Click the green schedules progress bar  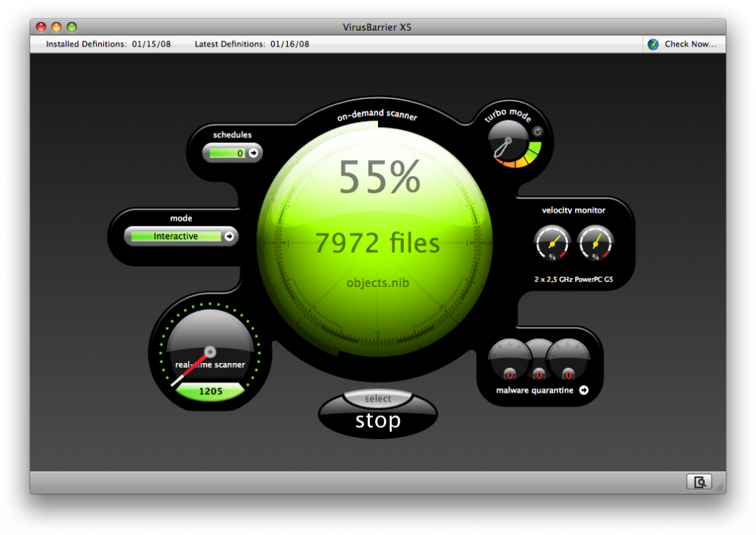(x=227, y=153)
